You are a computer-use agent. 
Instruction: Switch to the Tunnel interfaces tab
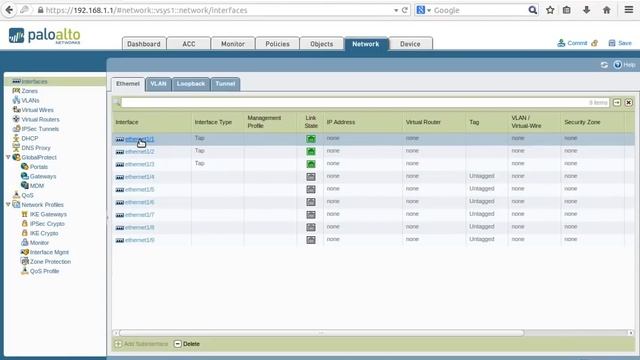coord(225,84)
